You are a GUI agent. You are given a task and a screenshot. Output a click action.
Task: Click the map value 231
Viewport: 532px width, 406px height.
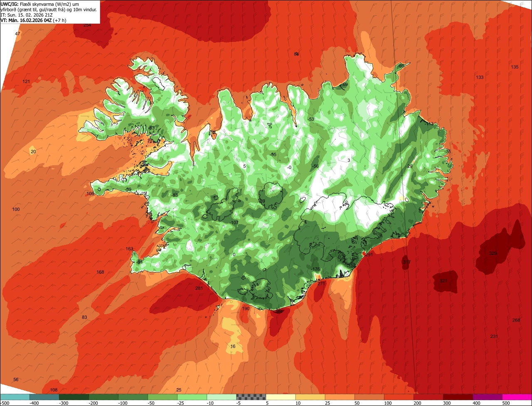pos(494,336)
